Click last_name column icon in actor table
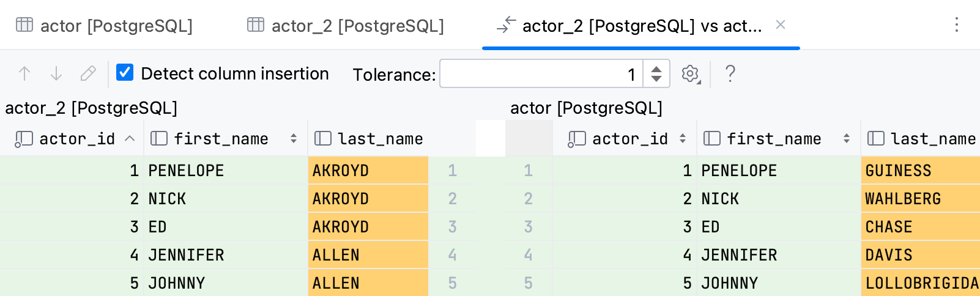 [876, 139]
